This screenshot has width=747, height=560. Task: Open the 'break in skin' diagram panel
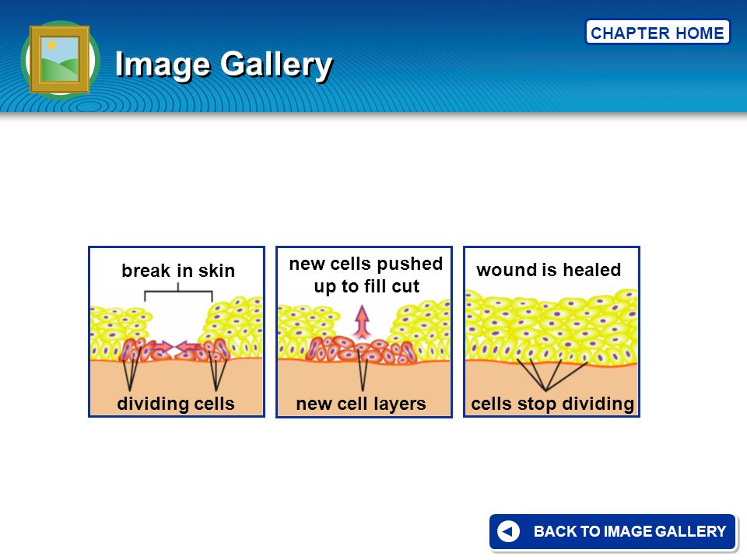click(177, 331)
